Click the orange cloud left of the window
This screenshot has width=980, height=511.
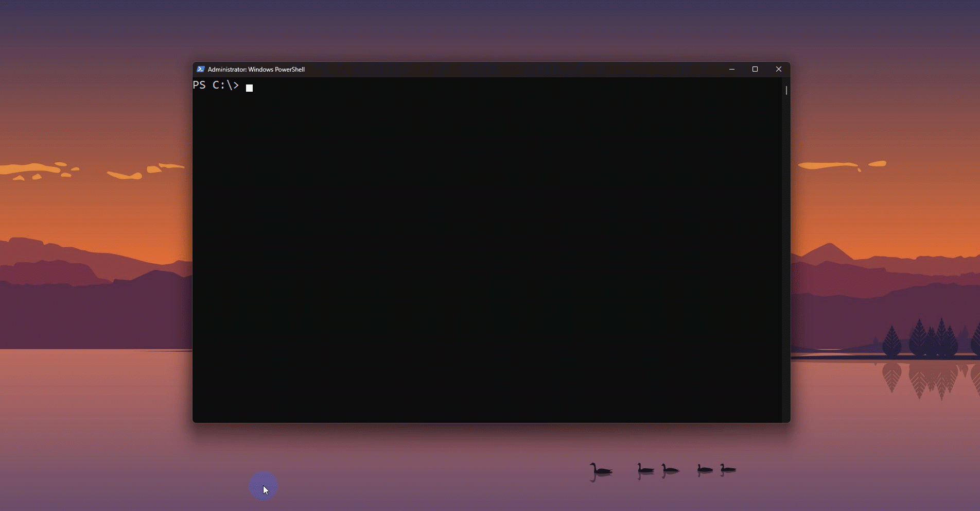[x=124, y=175]
